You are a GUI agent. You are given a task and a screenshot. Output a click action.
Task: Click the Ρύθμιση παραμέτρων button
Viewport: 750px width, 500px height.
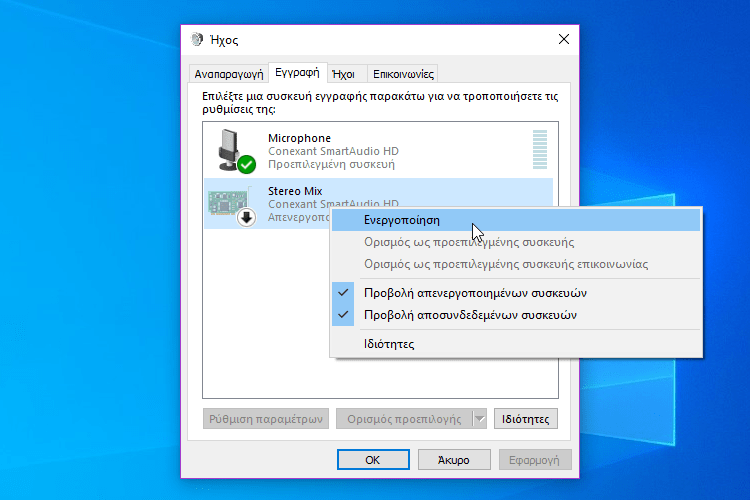[265, 419]
